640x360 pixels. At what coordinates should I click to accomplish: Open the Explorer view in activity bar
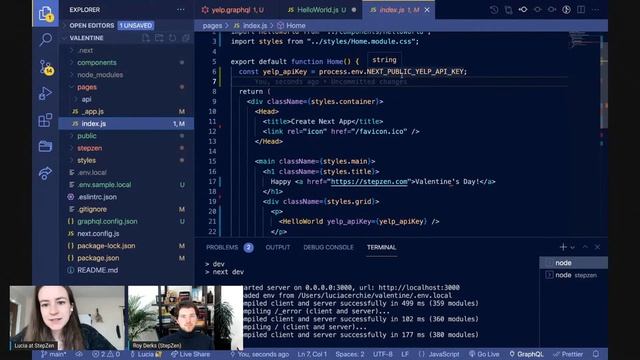pyautogui.click(x=45, y=13)
